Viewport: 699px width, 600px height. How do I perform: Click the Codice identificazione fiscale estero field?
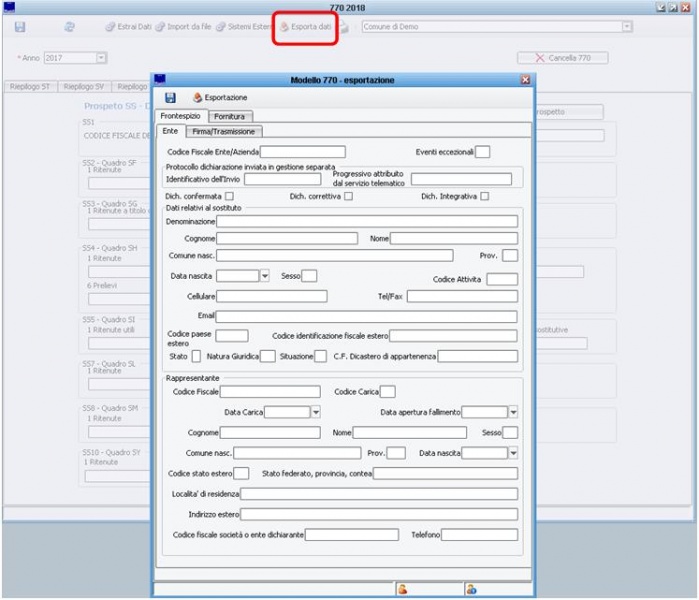[x=453, y=336]
